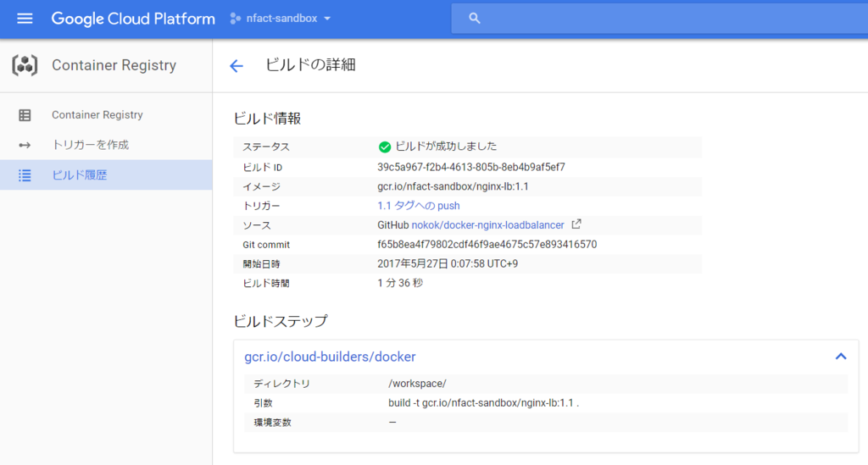Collapse the docker build step chevron

(x=841, y=357)
